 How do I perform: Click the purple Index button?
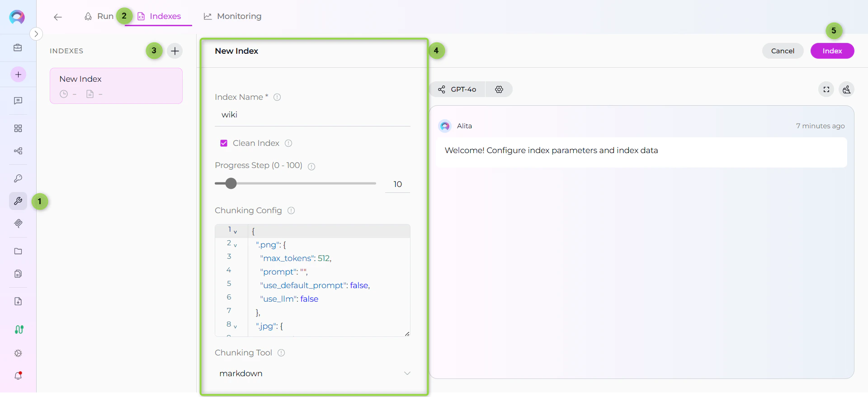pyautogui.click(x=832, y=51)
